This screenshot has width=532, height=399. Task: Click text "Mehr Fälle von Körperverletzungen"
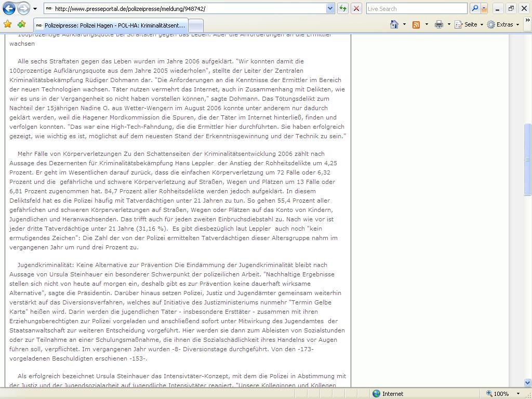point(70,154)
